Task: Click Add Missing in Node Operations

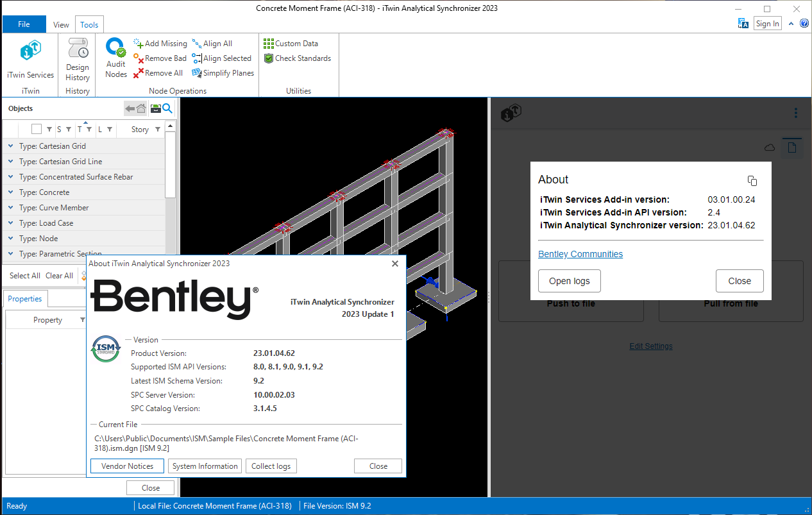Action: point(160,44)
